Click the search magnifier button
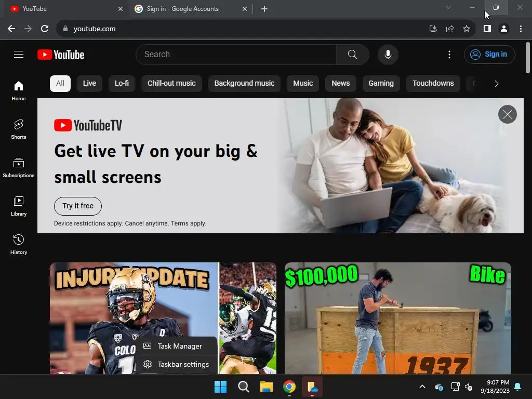 point(353,54)
